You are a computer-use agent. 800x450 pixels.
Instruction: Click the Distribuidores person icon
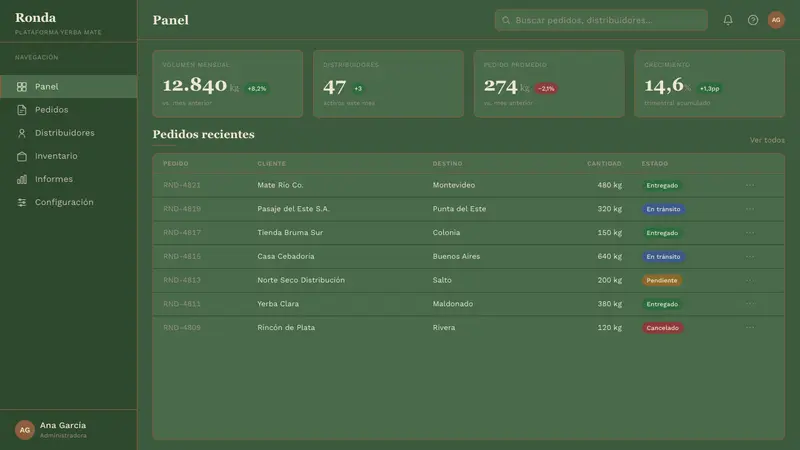[21, 133]
